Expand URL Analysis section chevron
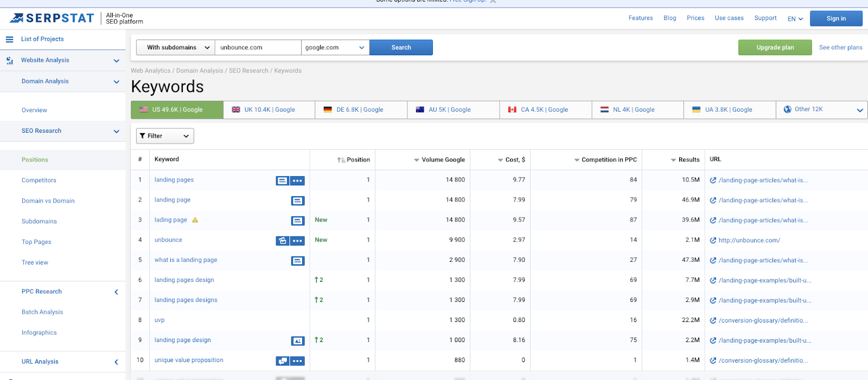 (116, 362)
